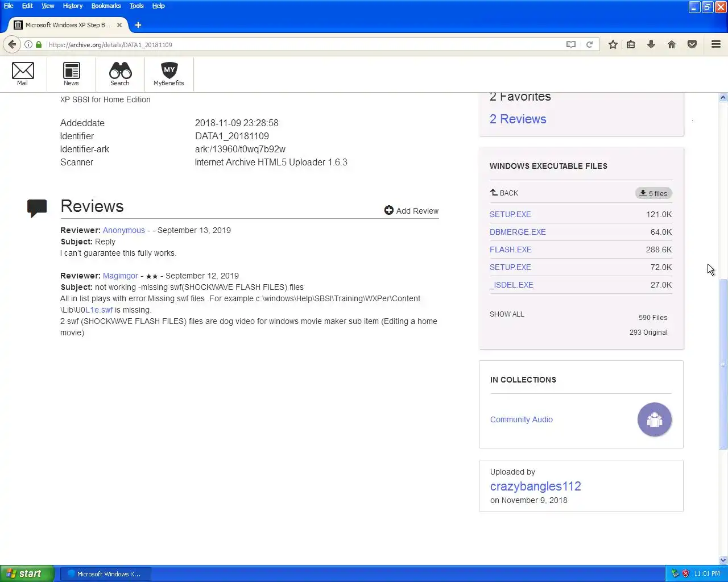Screen dimensions: 728x582
Task: Click the 'XP SBSI for Home Edition' text
Action: point(105,99)
